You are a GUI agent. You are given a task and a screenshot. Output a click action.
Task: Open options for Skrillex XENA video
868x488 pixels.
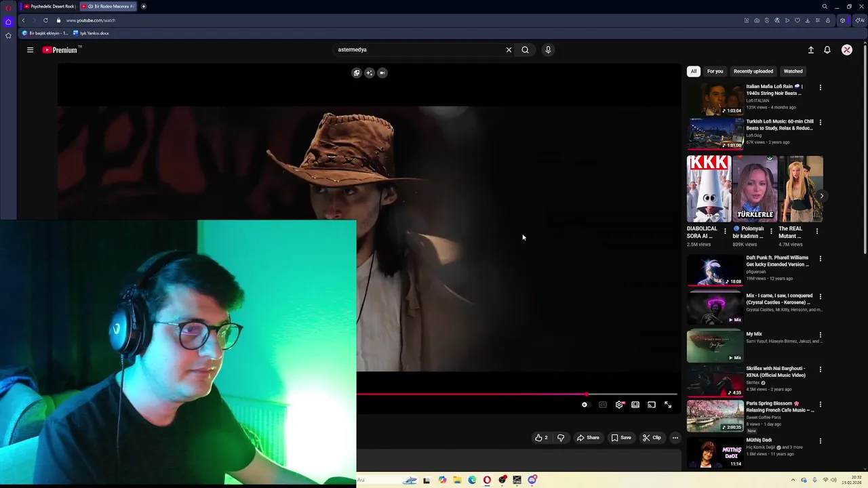pos(820,370)
